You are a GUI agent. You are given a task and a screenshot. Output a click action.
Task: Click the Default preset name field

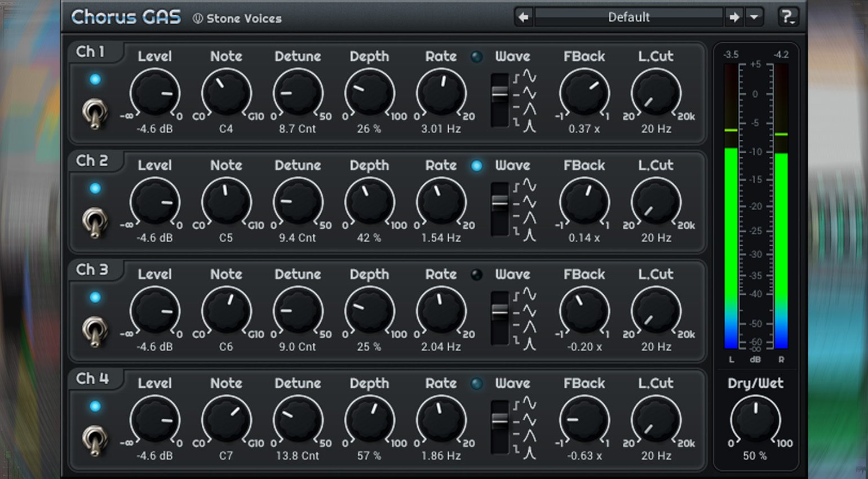click(628, 17)
